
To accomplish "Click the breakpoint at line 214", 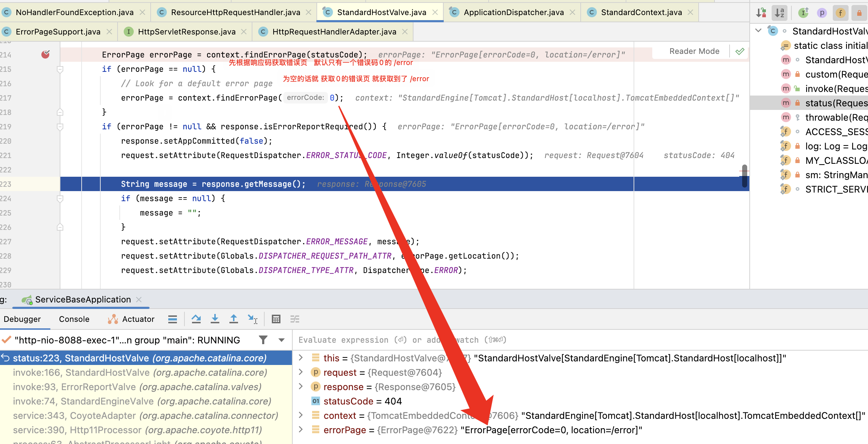I will [x=45, y=55].
